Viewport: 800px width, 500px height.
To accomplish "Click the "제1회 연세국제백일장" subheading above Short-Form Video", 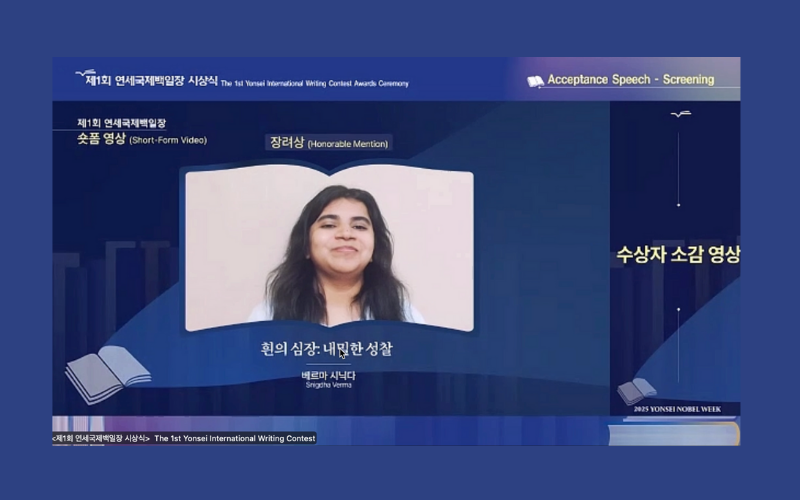I will coord(121,124).
